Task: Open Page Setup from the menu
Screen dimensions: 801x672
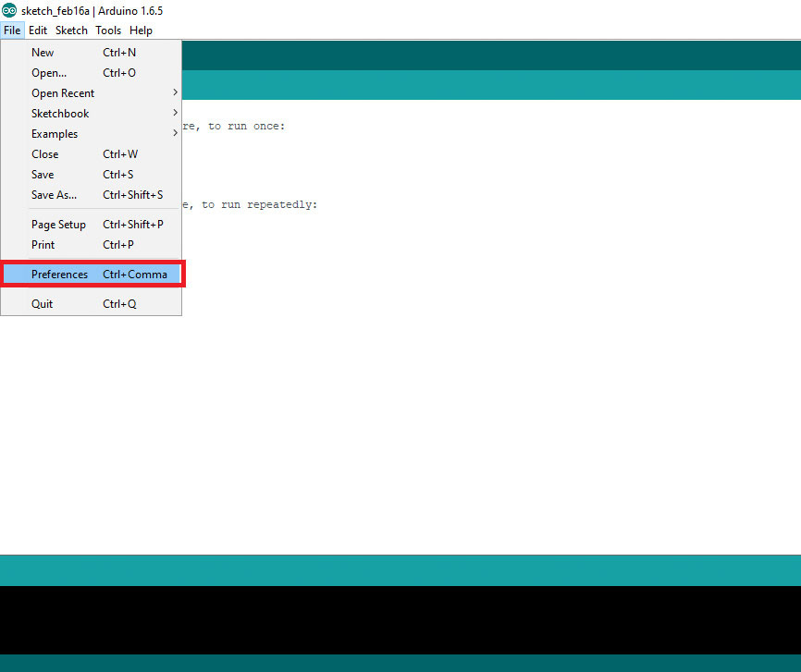Action: (x=58, y=225)
